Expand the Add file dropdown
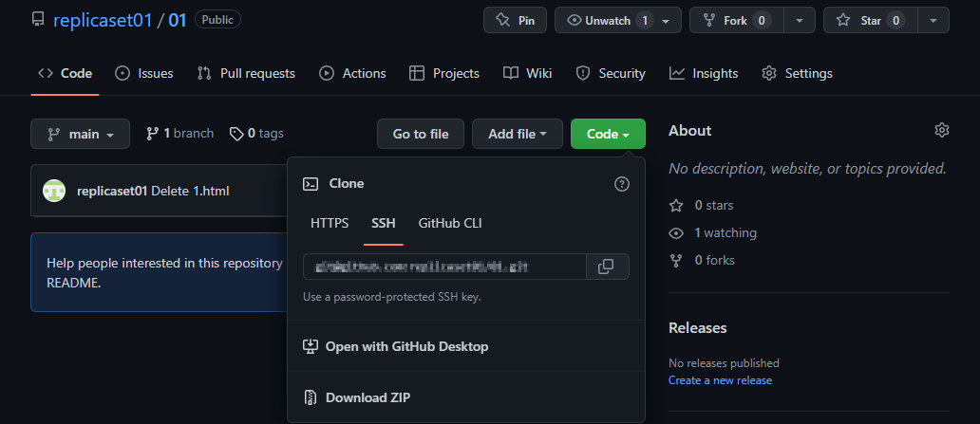 518,134
